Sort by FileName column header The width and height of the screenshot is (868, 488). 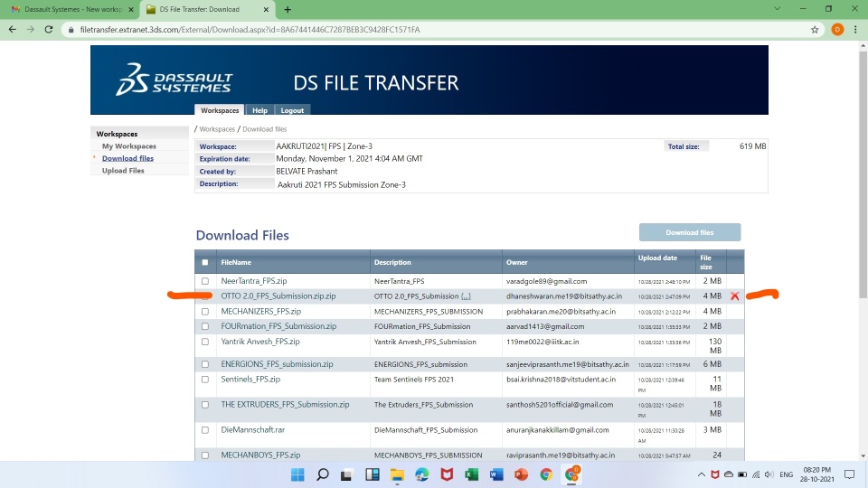(x=236, y=262)
